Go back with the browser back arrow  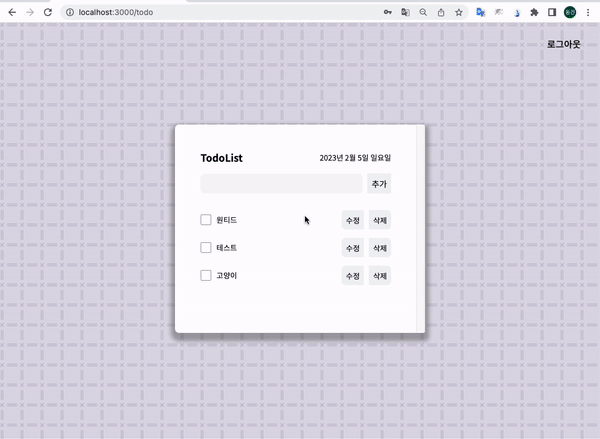click(x=12, y=12)
